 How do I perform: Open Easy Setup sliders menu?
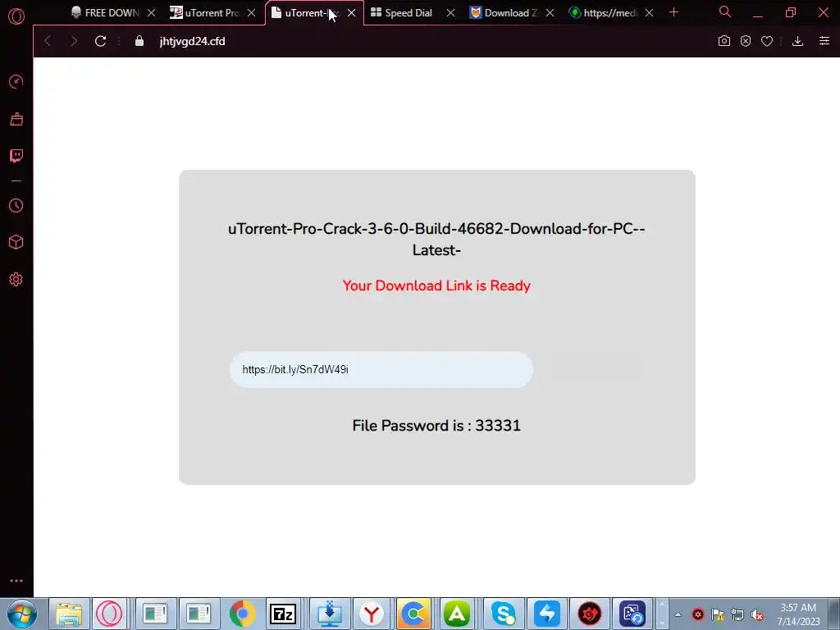(824, 41)
